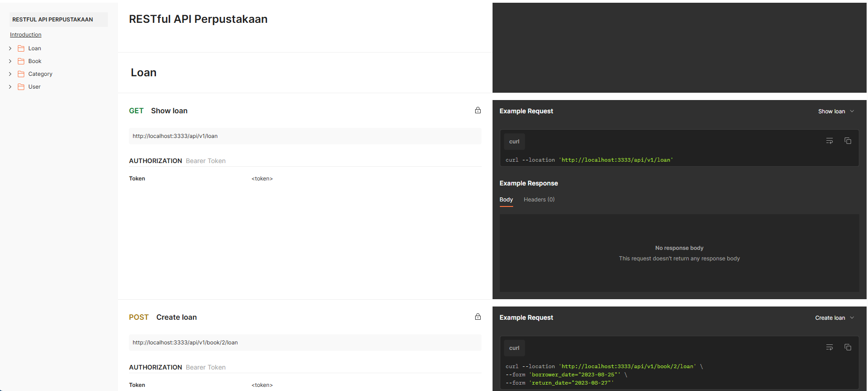Toggle word wrap on Create loan snippet
This screenshot has width=868, height=391.
pyautogui.click(x=829, y=348)
